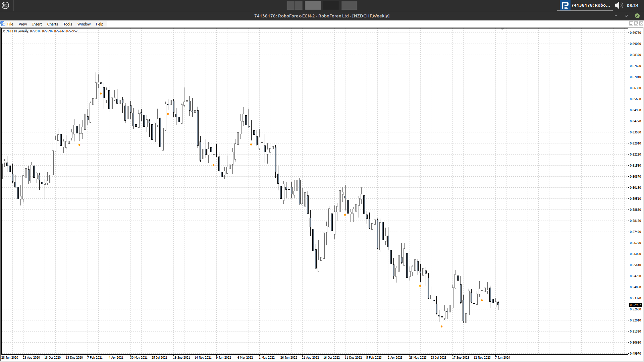Click the RoboForex logo in the taskbar
This screenshot has height=362, width=644.
tap(565, 5)
